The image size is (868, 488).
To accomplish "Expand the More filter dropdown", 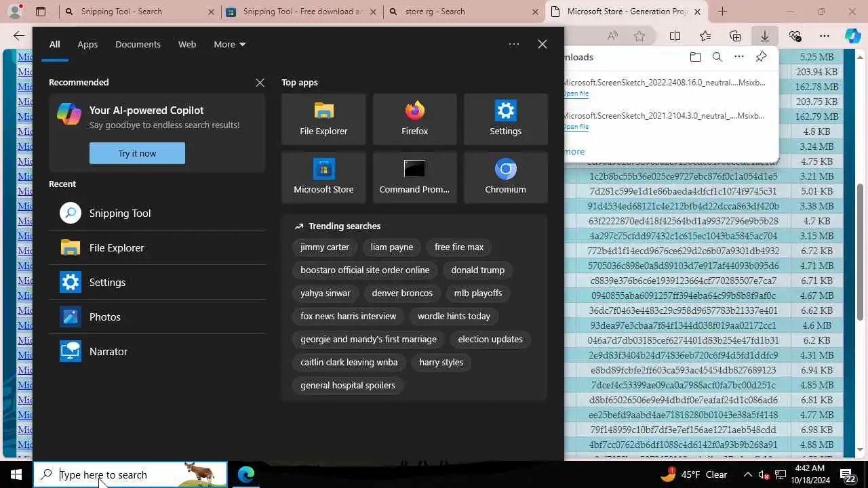I will 229,44.
